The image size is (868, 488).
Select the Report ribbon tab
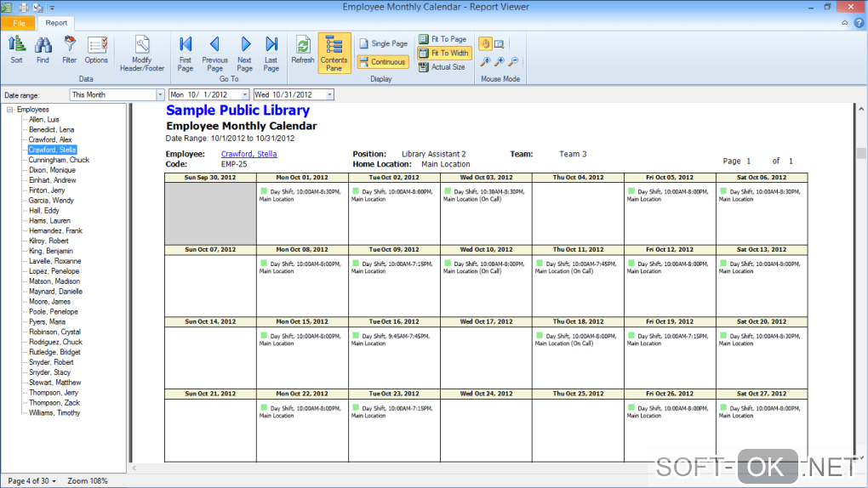coord(56,23)
